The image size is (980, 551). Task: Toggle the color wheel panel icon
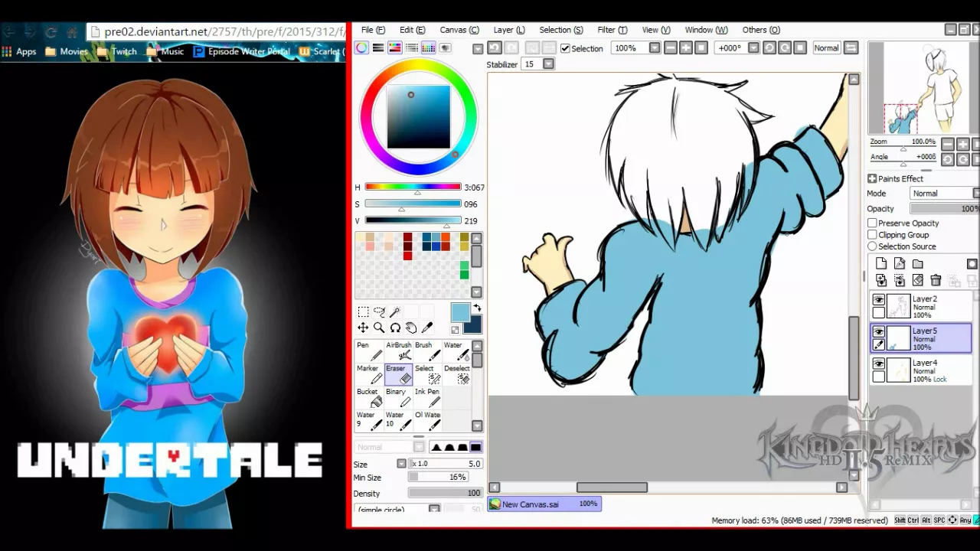(x=361, y=47)
